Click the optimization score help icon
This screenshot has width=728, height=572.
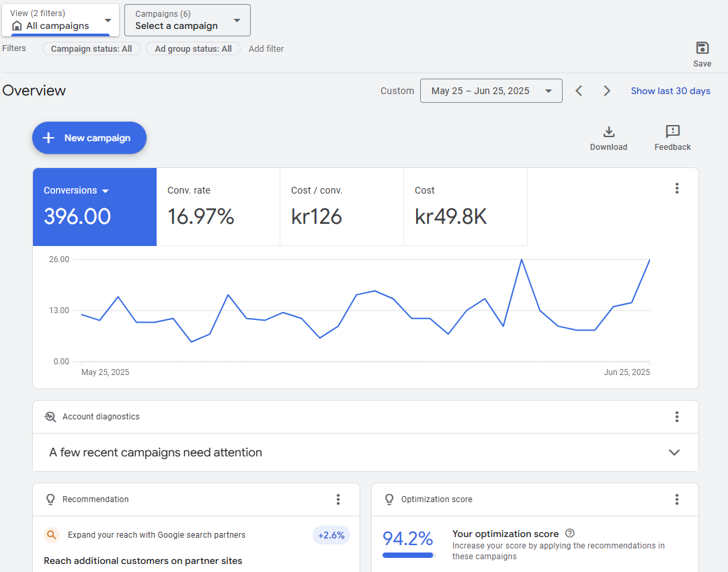click(569, 533)
